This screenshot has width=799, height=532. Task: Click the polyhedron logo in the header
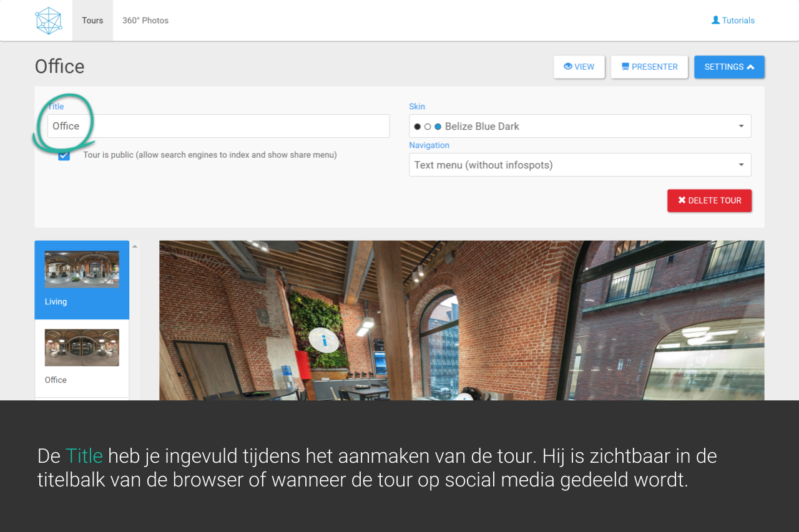coord(49,21)
